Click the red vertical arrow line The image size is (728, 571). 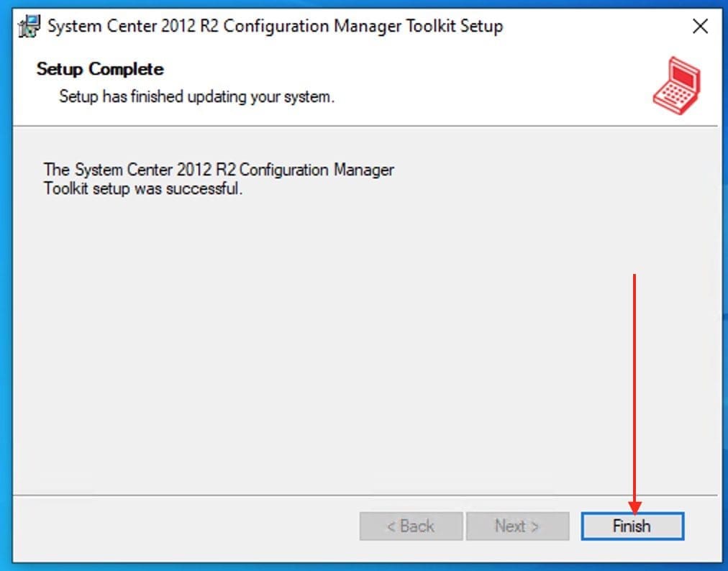coord(634,388)
